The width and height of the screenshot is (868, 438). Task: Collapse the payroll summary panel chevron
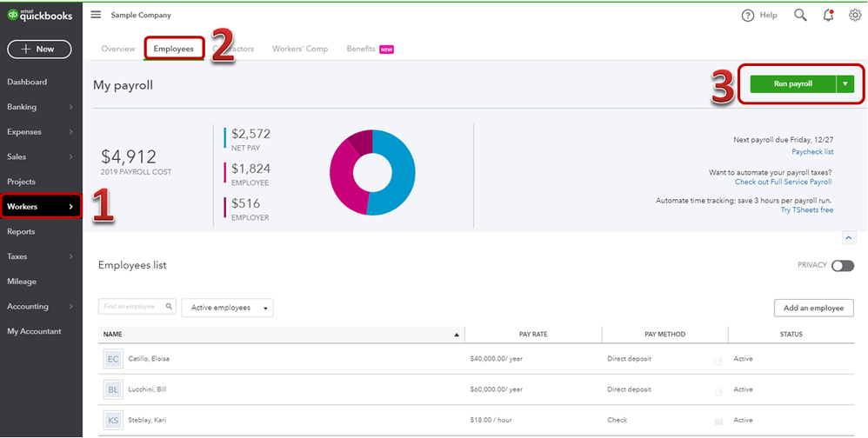pyautogui.click(x=849, y=238)
